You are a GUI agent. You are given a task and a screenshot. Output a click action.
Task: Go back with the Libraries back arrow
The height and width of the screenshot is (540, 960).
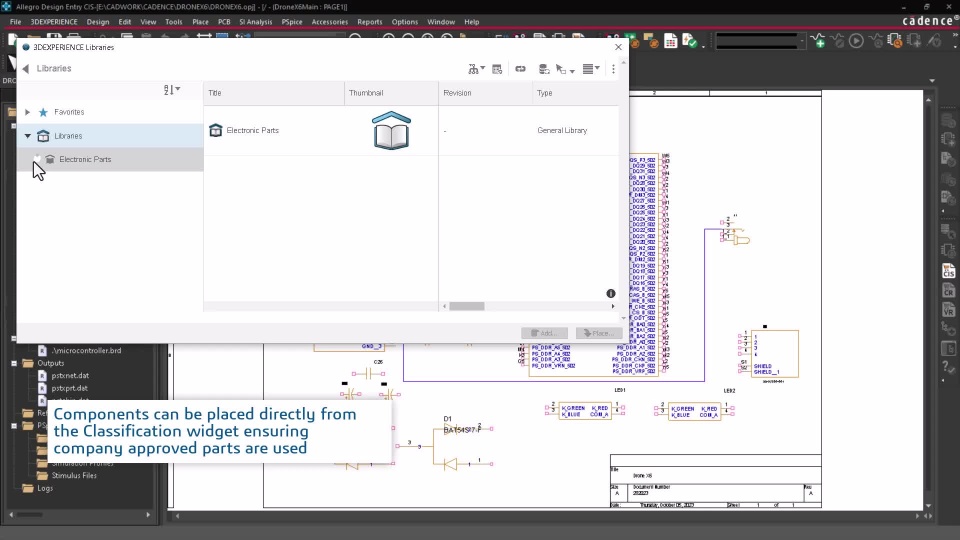click(26, 69)
